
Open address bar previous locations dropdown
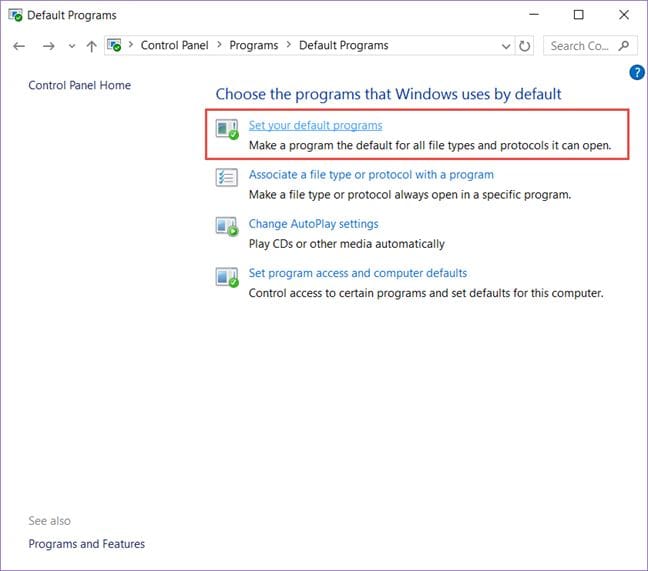point(505,46)
